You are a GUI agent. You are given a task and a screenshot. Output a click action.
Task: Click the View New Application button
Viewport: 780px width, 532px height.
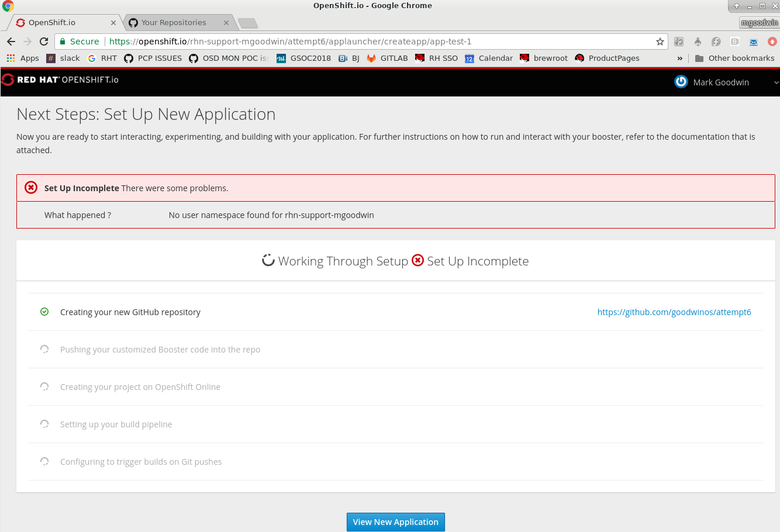395,521
